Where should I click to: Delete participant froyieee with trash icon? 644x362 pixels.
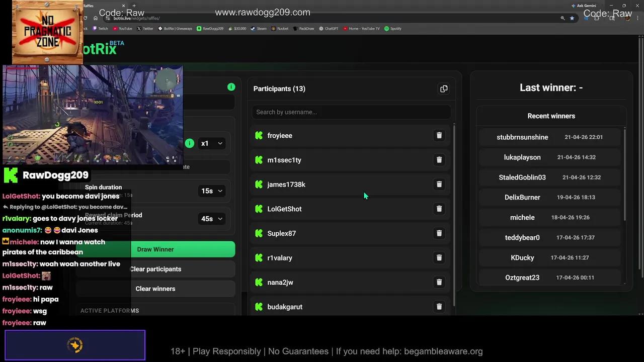(x=439, y=135)
